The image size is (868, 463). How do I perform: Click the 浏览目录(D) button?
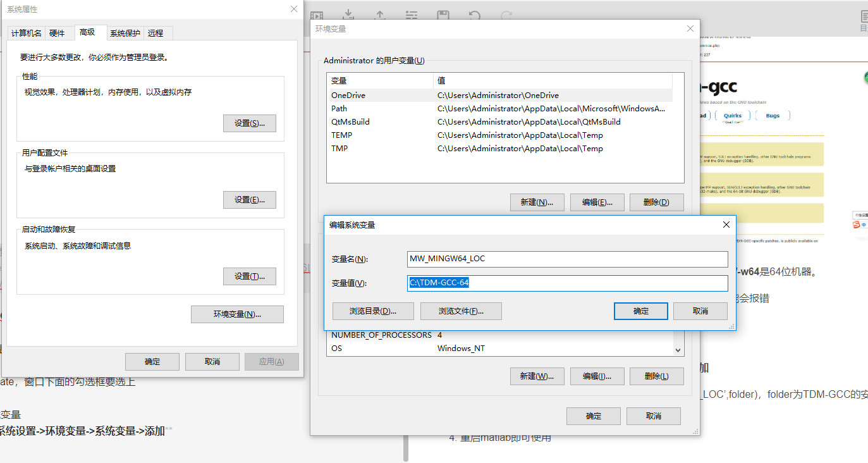point(373,311)
